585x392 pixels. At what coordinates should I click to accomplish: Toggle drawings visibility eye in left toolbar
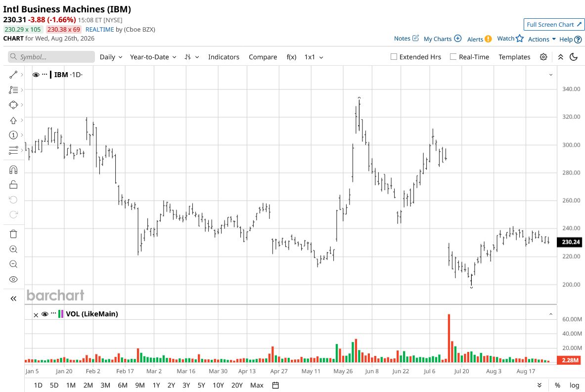(x=13, y=279)
